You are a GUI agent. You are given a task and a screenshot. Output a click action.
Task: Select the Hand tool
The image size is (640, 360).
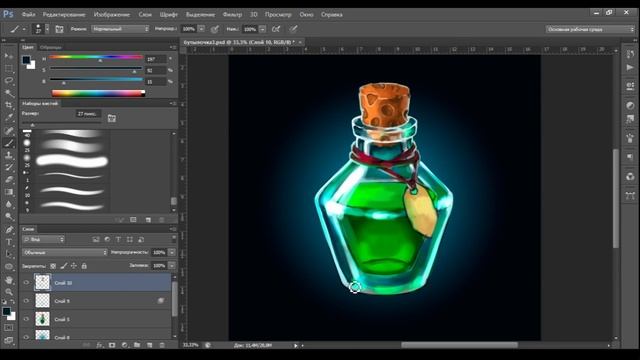click(9, 280)
